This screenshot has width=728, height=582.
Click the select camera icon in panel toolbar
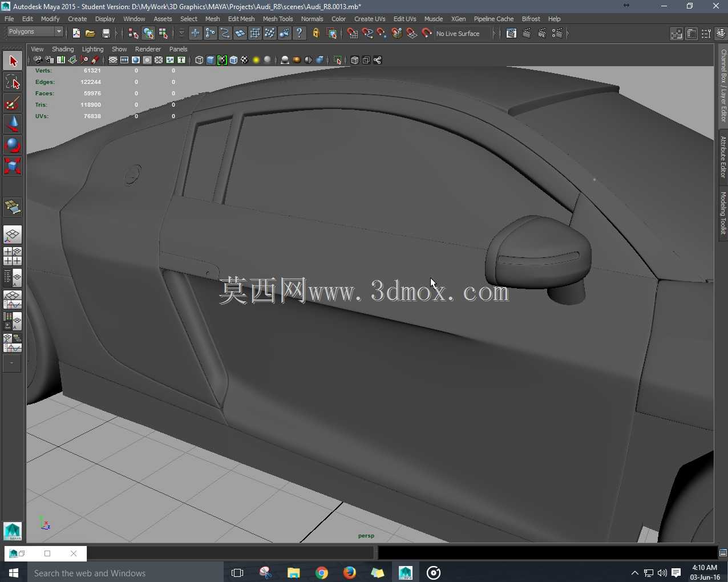(38, 60)
